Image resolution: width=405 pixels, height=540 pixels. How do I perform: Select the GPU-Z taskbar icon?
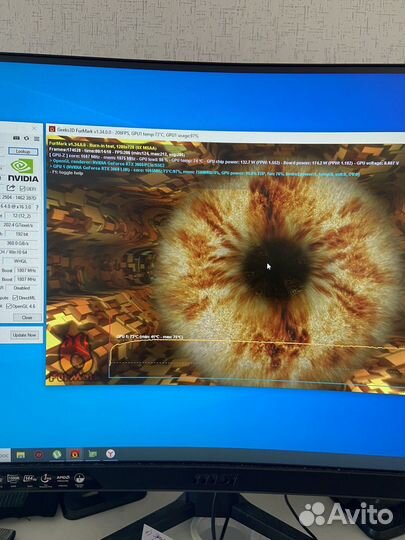click(92, 454)
